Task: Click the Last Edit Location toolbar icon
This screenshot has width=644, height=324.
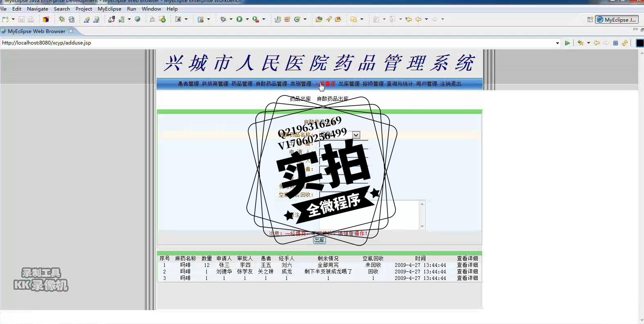Action: tap(409, 19)
